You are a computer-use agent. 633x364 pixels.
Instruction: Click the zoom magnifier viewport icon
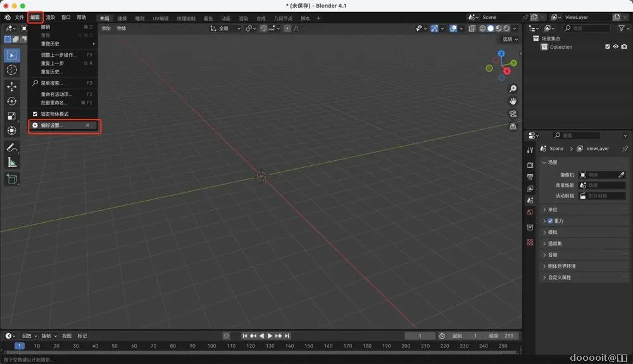(x=513, y=89)
